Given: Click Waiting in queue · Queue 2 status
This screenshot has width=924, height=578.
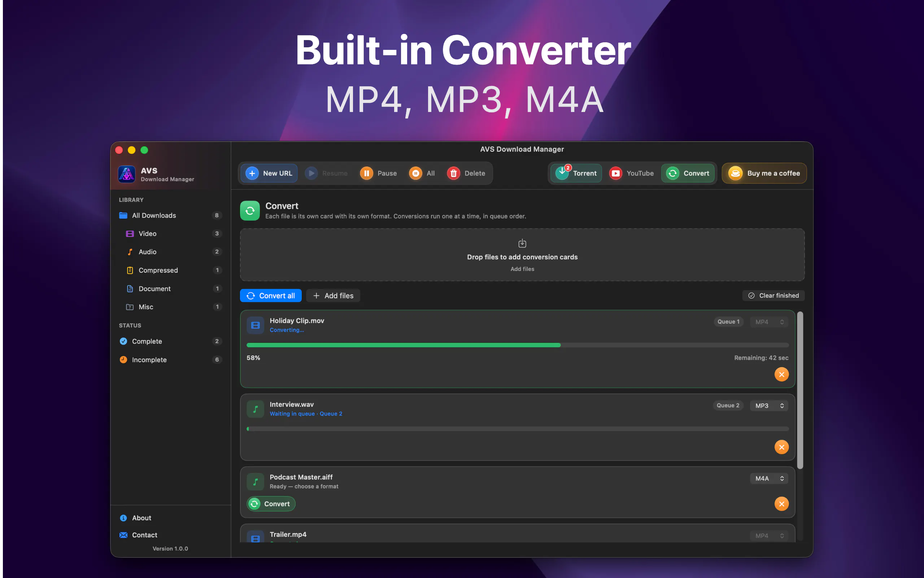Looking at the screenshot, I should (306, 414).
